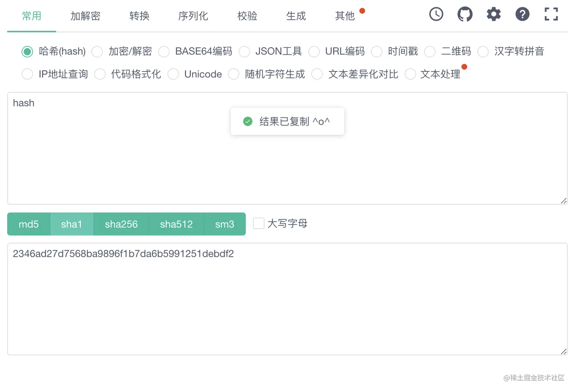
Task: Select the 二维码 radio option
Action: (x=430, y=52)
